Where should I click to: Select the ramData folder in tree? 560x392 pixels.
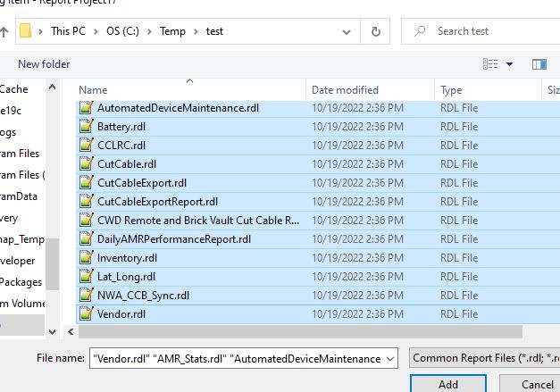tap(19, 196)
